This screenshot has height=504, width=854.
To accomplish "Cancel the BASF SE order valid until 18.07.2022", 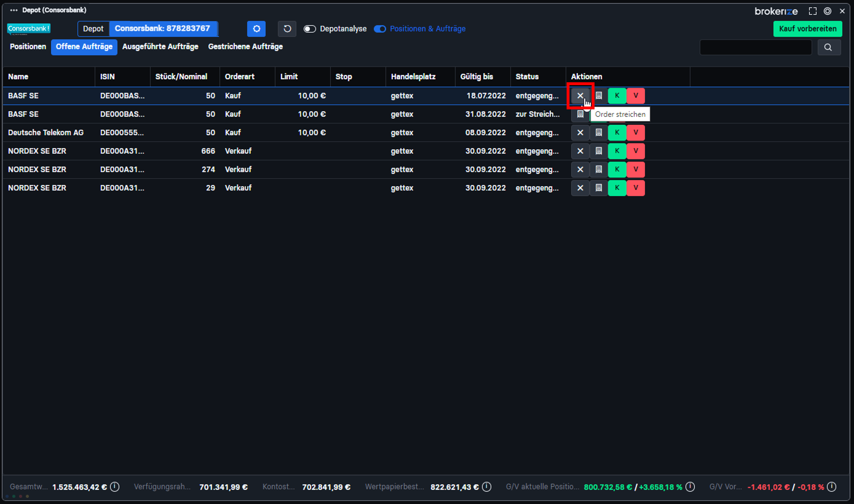I will (x=580, y=96).
